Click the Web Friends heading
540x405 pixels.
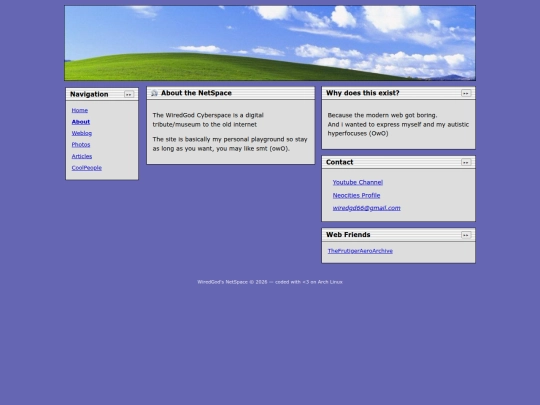348,235
